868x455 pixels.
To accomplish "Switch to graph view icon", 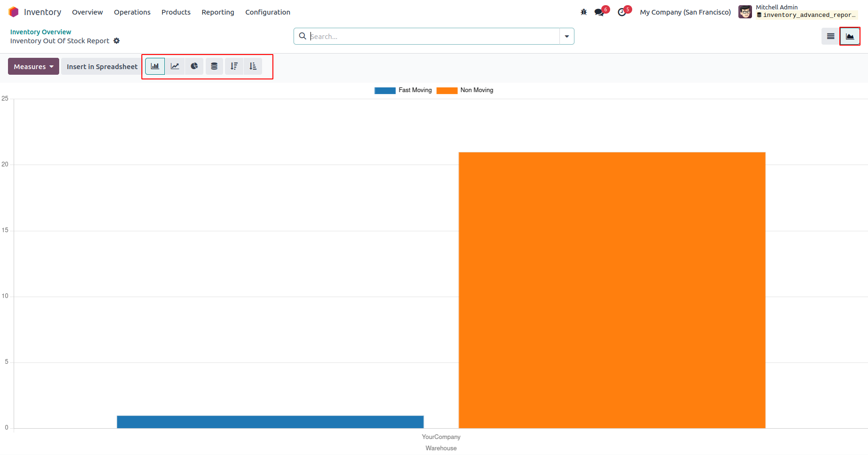I will point(850,36).
